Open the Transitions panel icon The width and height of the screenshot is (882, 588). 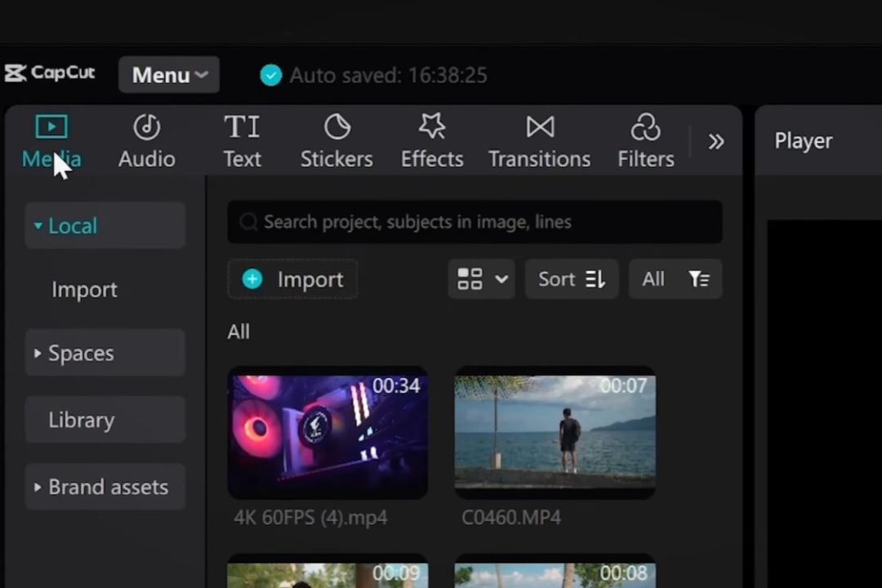click(539, 127)
